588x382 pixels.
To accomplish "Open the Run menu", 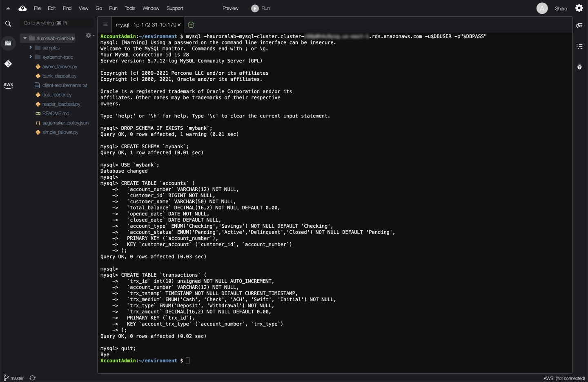I will pyautogui.click(x=113, y=8).
